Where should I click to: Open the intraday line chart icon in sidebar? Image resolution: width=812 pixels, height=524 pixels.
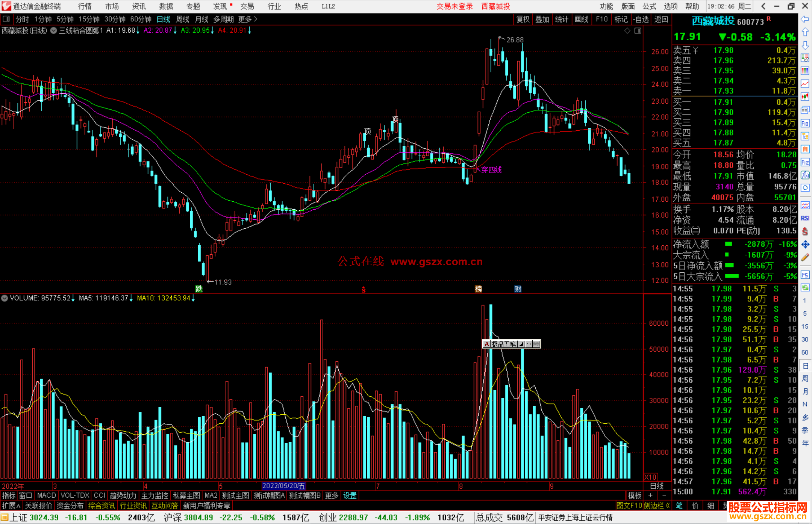(805, 84)
